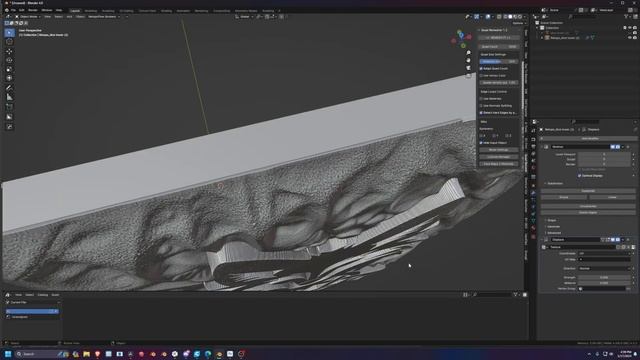Select the Scale tool

click(9, 69)
